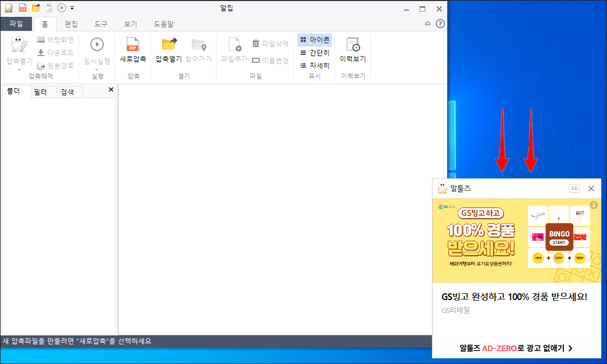Click 바탕화면 extract to desktop
The image size is (607, 364).
click(x=56, y=40)
